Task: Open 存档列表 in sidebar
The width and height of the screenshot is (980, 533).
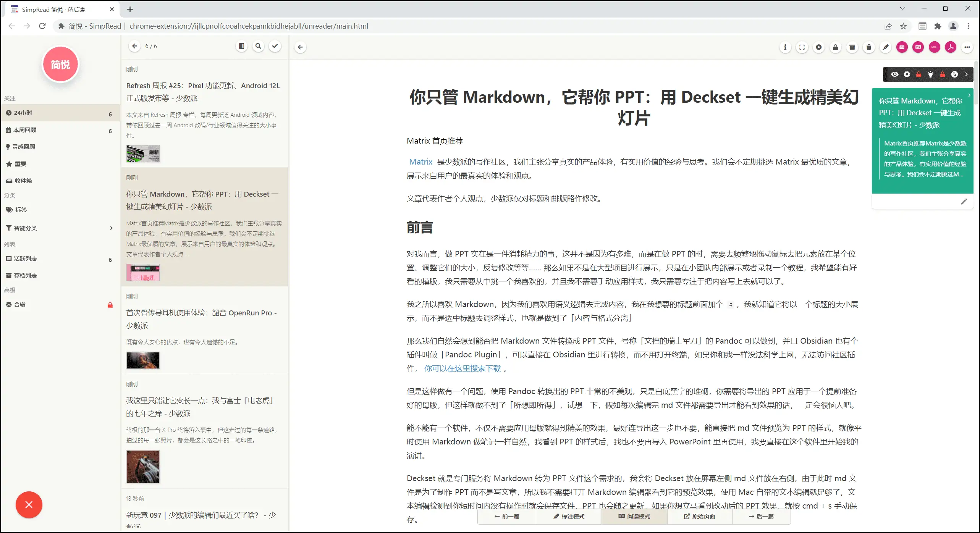Action: tap(60, 276)
